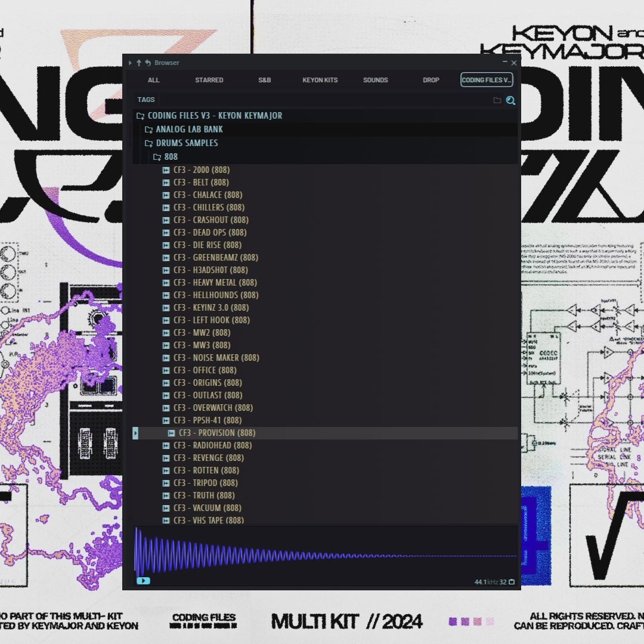Toggle the CODING FILES V3 browser category

[x=487, y=79]
